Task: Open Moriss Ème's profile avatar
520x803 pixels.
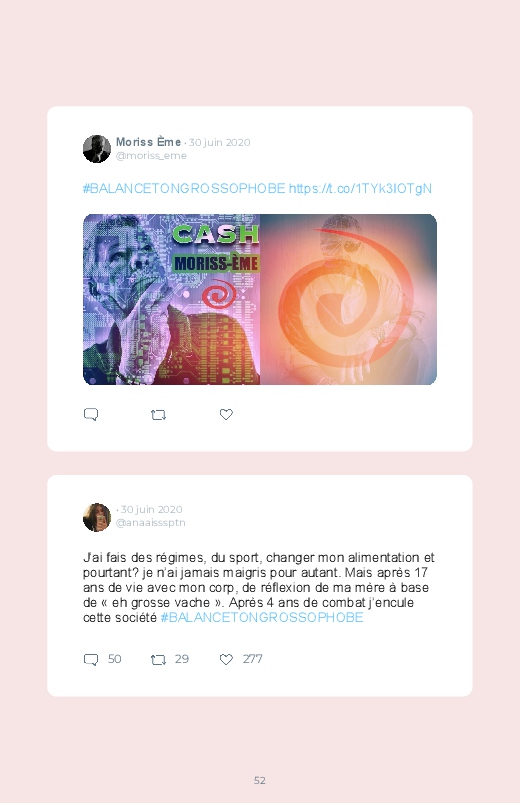Action: pos(97,149)
